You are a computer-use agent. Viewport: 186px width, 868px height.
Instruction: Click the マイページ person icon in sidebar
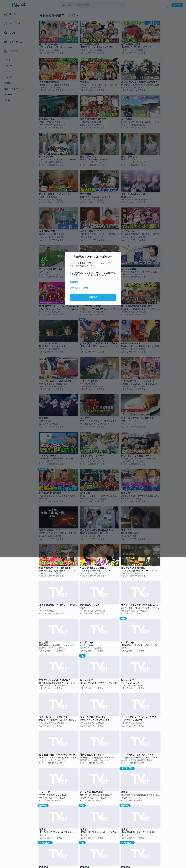6,23
